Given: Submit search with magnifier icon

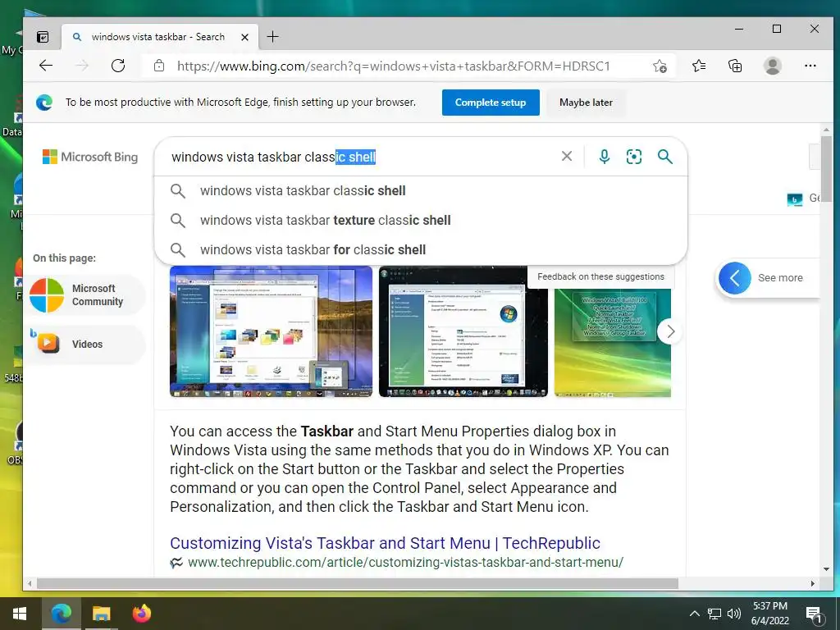Looking at the screenshot, I should (x=664, y=157).
